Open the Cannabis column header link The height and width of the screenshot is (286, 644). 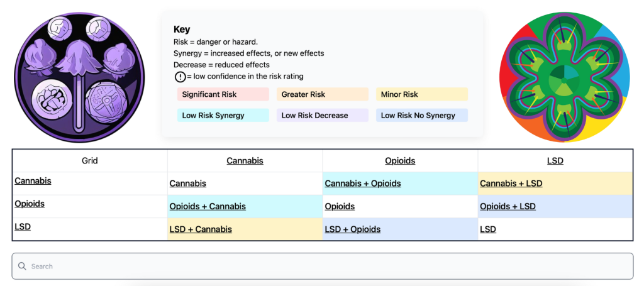click(x=245, y=161)
